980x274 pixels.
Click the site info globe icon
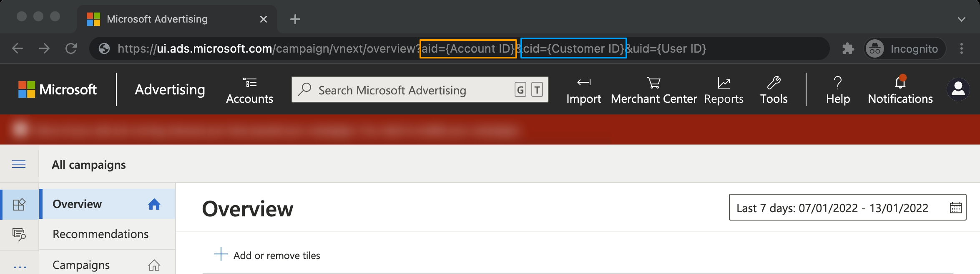tap(104, 48)
